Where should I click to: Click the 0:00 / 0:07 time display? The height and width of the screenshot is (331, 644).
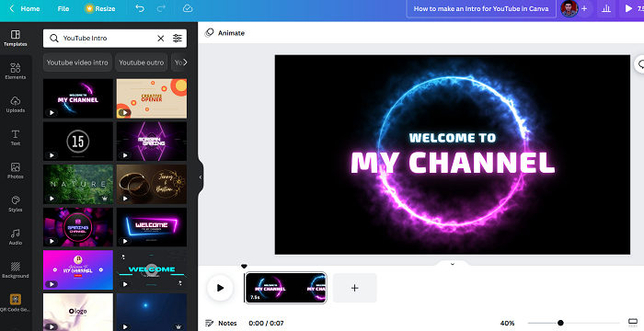click(266, 324)
